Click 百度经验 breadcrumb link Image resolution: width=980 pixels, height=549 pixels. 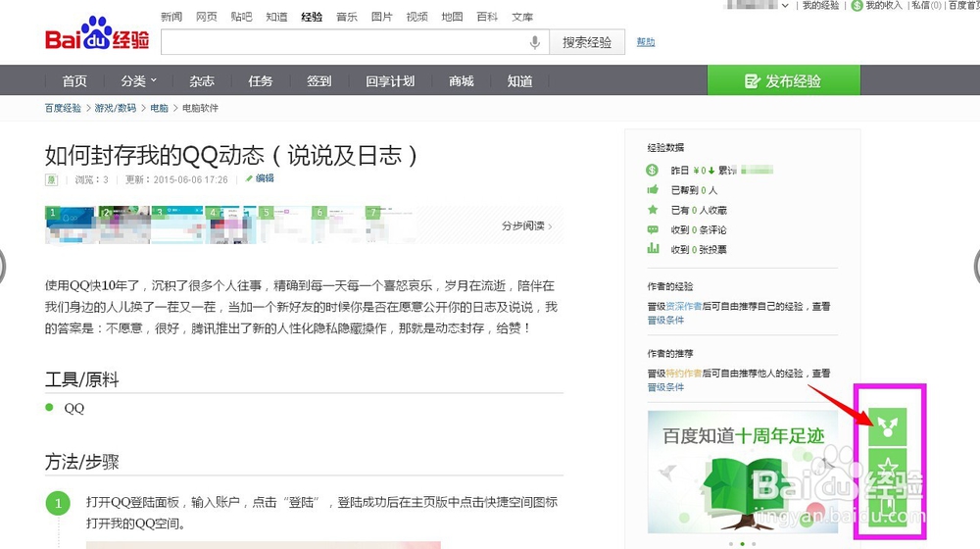(63, 108)
